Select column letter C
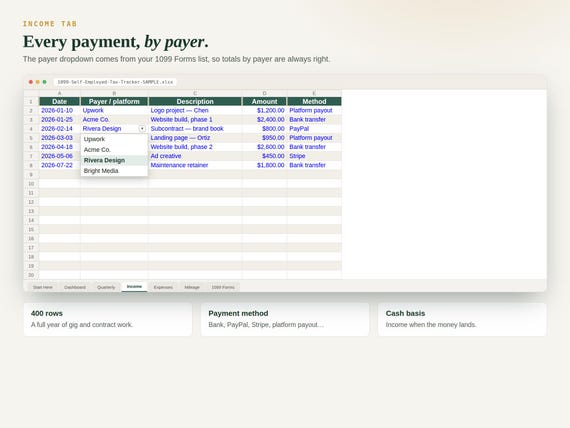This screenshot has height=428, width=570. click(195, 93)
